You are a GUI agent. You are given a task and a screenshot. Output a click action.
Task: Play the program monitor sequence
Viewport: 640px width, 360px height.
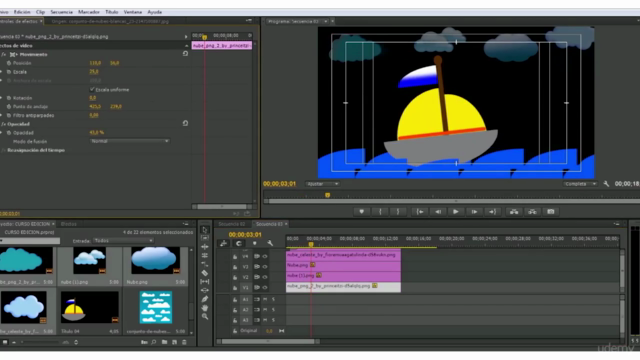(456, 211)
